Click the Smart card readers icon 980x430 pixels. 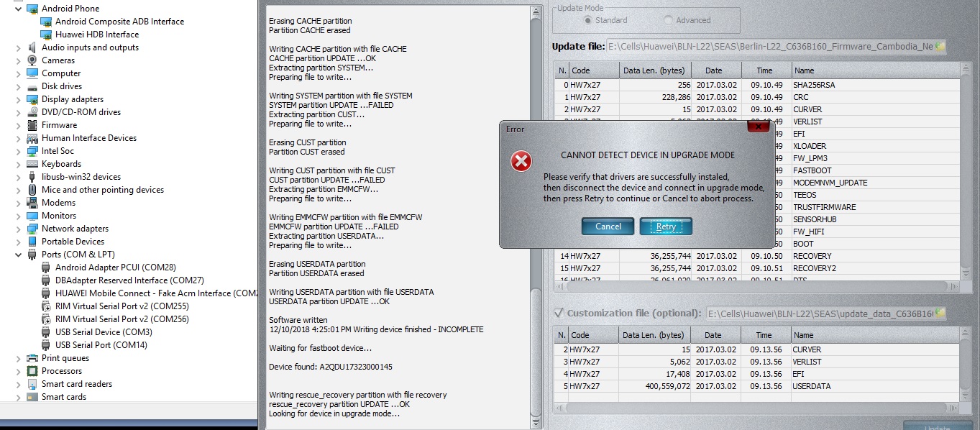click(32, 384)
